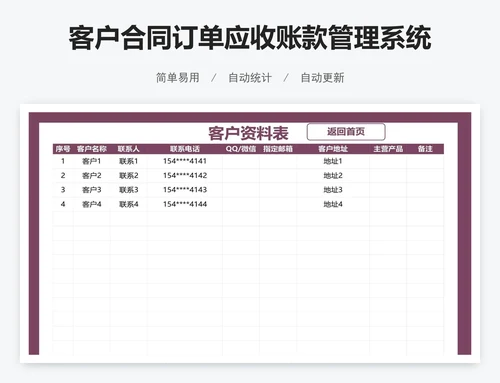500x383 pixels.
Task: Select cell containing 客户2
Action: click(92, 176)
